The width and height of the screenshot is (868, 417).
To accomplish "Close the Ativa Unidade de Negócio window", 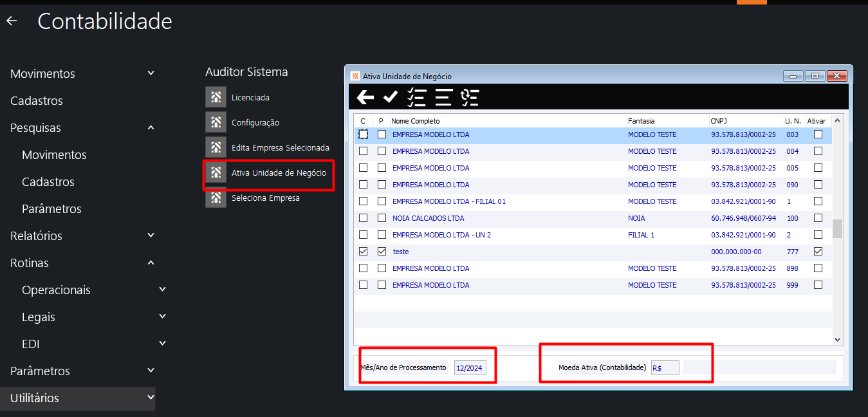I will click(836, 76).
